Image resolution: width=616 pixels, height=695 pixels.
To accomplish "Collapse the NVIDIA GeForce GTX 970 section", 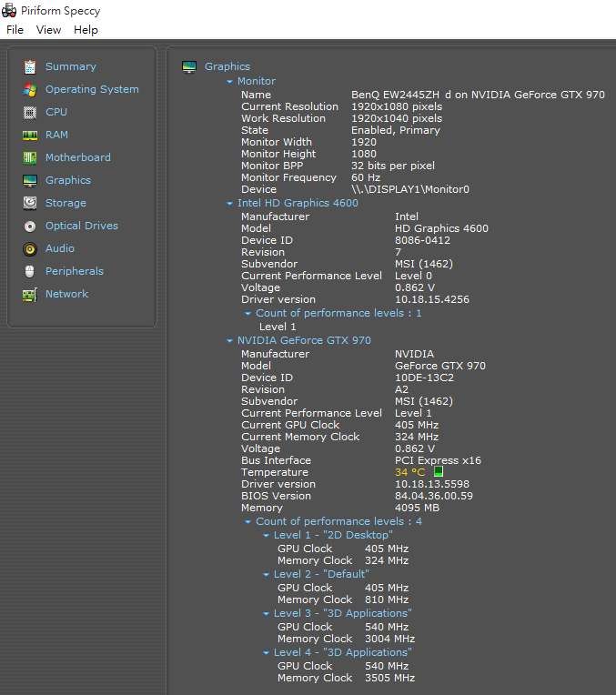I will pyautogui.click(x=230, y=341).
